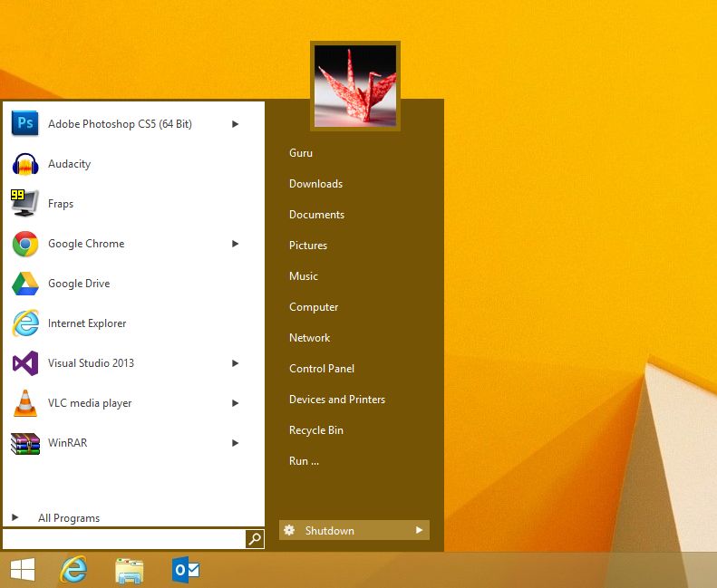Click the origami crane user picture
The image size is (717, 588).
pos(354,86)
